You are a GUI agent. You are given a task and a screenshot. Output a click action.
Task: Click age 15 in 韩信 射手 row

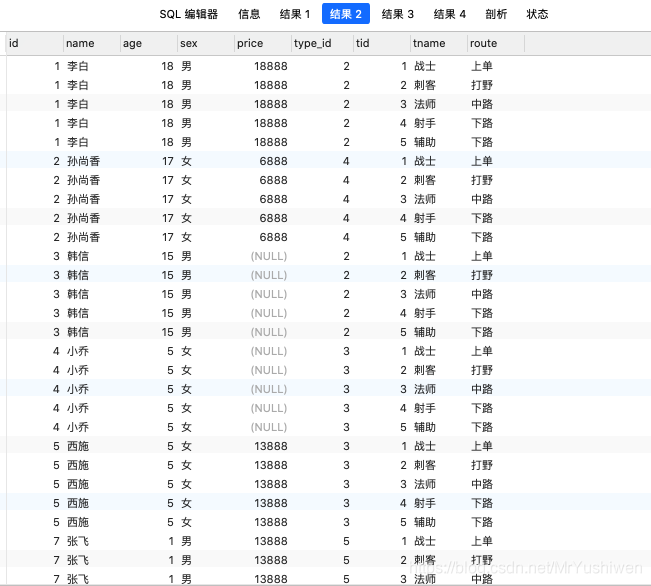click(168, 314)
